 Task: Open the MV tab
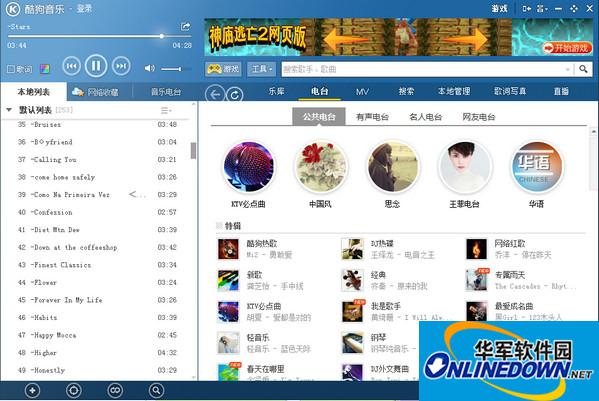[x=362, y=92]
